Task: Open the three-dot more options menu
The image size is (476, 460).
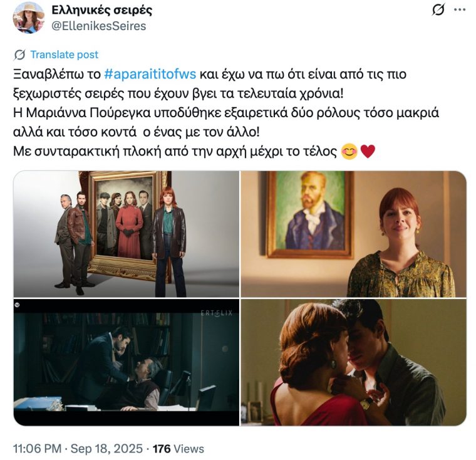Action: pos(460,10)
